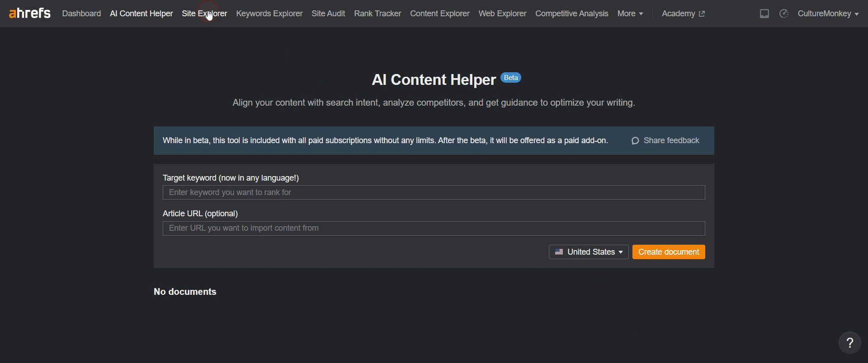
Task: Click 'Target keyword (now in any language!)' label
Action: coord(231,178)
